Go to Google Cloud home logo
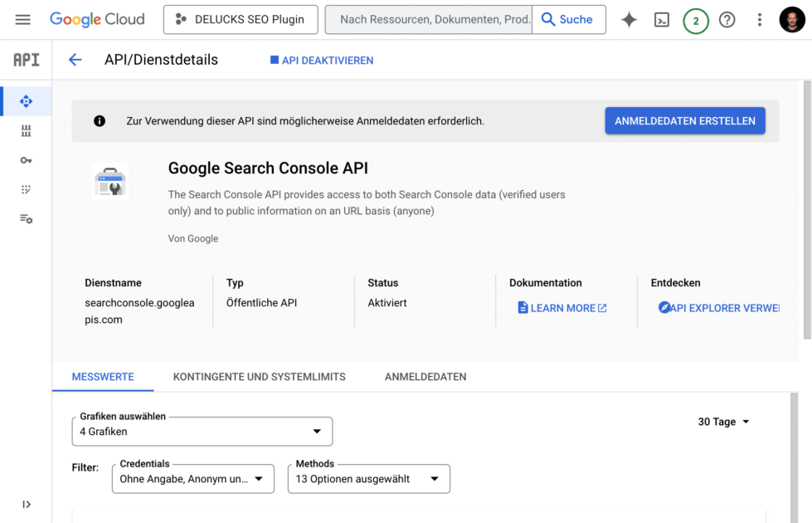 tap(97, 19)
